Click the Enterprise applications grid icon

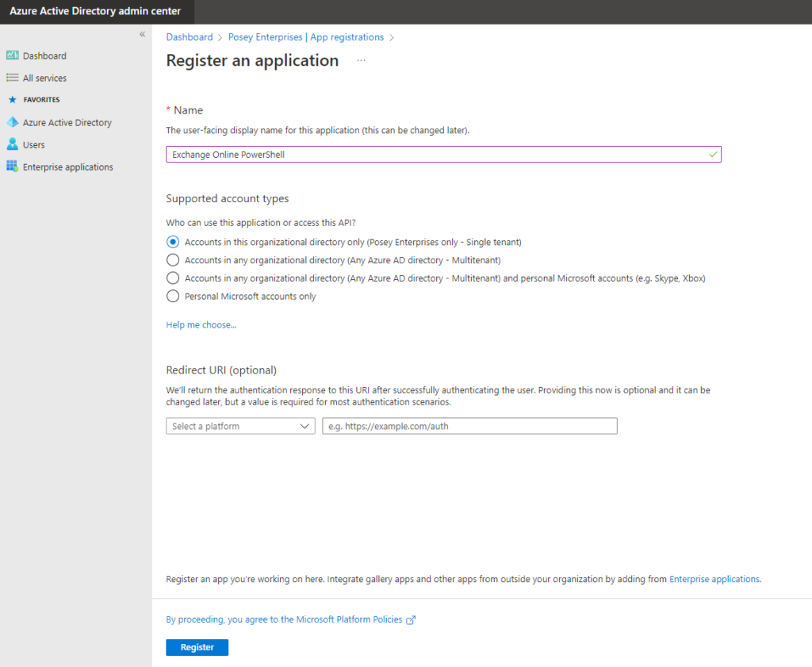(x=13, y=167)
